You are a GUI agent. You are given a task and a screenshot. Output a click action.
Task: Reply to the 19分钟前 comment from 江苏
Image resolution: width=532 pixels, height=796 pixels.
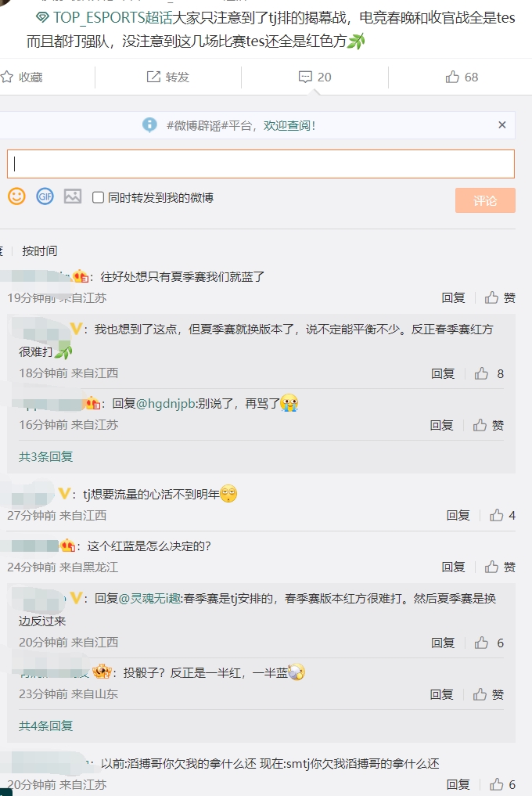tap(453, 297)
